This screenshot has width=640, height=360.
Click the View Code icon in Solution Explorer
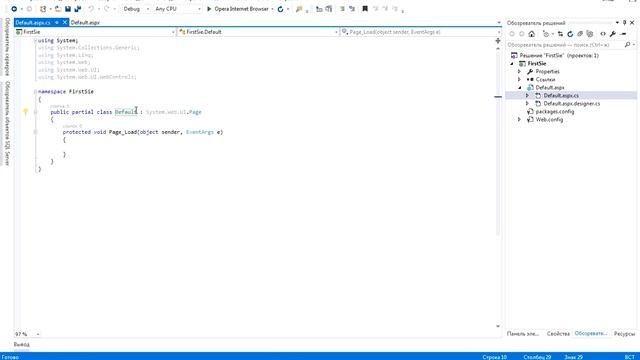click(603, 34)
